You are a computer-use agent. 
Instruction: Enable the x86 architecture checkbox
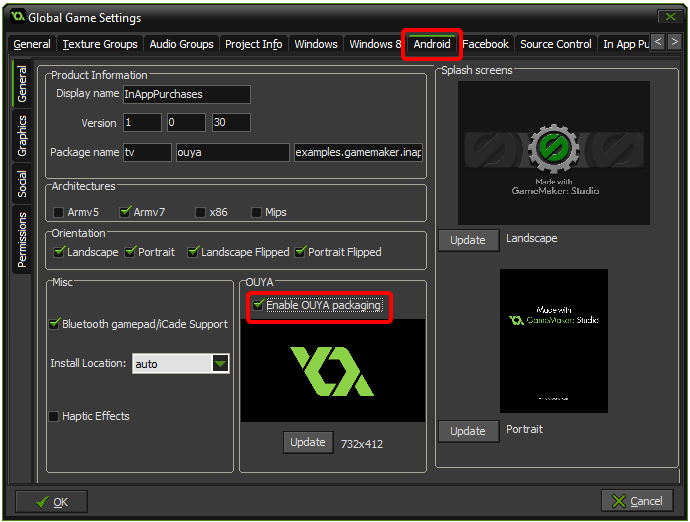(x=200, y=213)
